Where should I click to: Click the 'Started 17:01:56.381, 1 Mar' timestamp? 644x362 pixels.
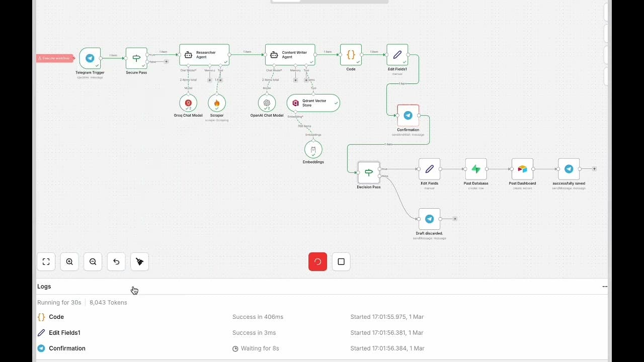tap(387, 333)
